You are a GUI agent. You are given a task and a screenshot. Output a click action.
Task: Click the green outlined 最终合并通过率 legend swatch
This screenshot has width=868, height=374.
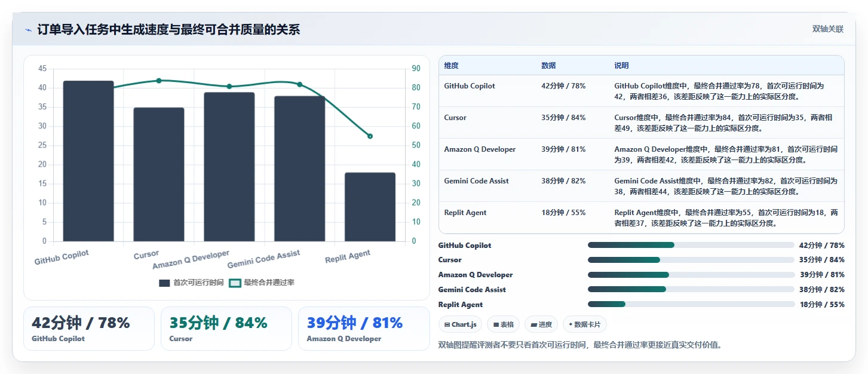pyautogui.click(x=235, y=283)
